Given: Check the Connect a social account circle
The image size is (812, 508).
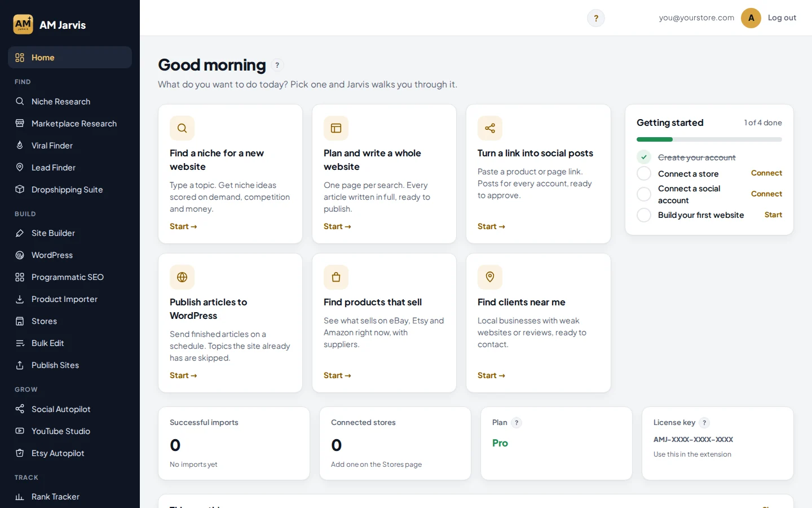Looking at the screenshot, I should 644,194.
